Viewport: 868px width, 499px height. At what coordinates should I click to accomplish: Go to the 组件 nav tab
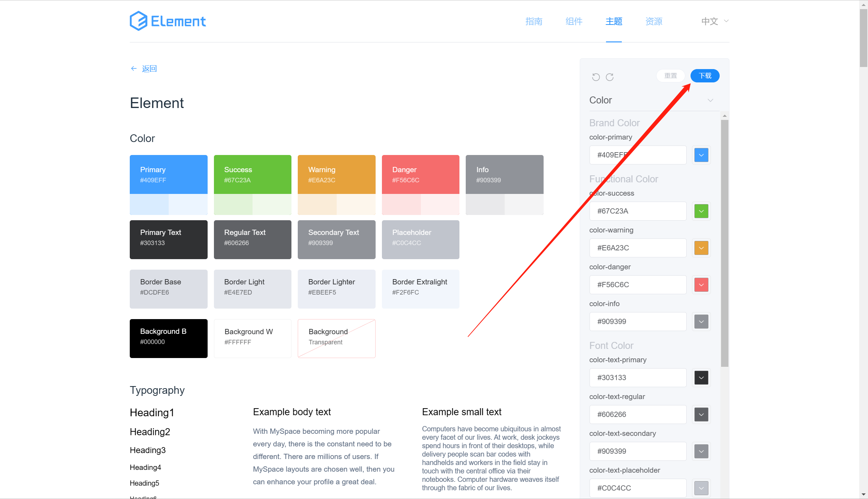tap(574, 21)
